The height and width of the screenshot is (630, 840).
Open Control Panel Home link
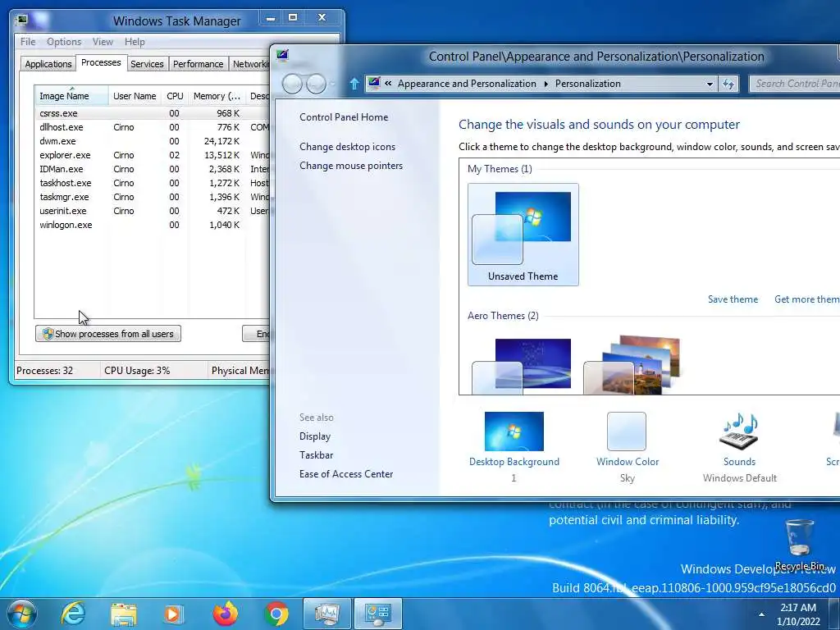[x=344, y=116]
